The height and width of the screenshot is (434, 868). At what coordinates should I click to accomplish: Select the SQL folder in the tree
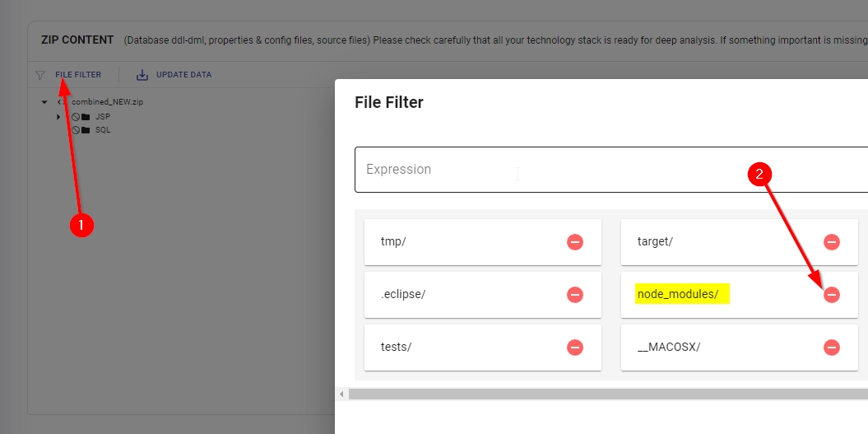pos(103,130)
